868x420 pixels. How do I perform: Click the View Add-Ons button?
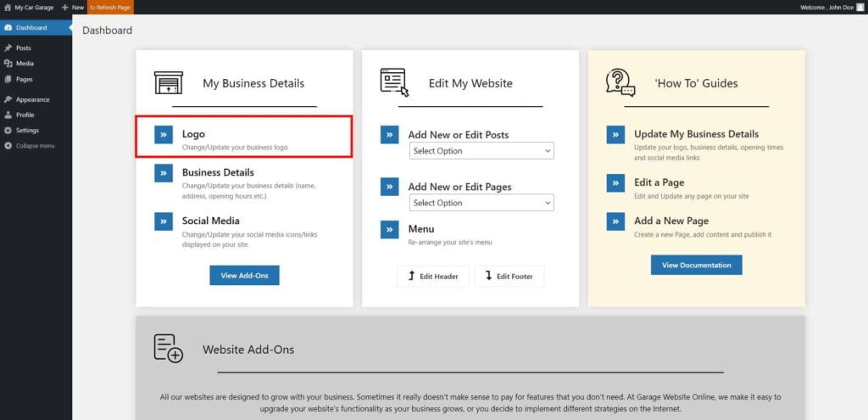[x=244, y=276]
